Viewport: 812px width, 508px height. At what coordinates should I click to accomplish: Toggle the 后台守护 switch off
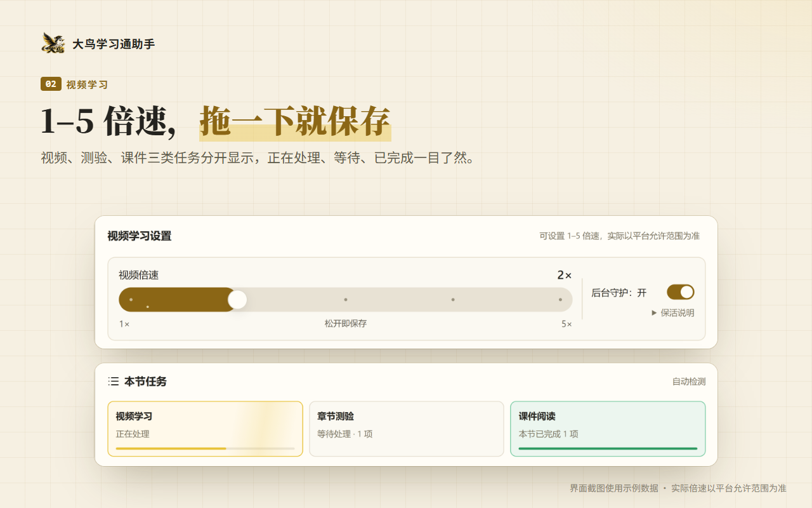681,292
